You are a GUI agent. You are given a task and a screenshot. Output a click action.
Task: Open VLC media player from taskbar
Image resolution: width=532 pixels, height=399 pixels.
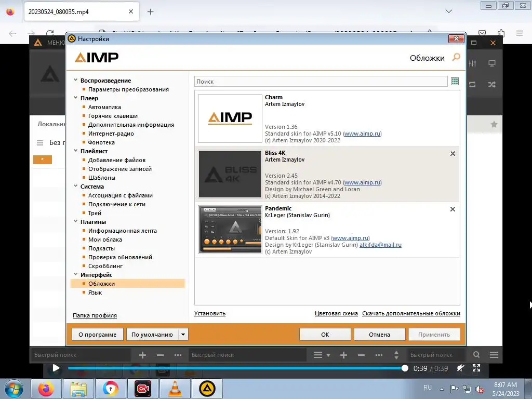point(175,389)
